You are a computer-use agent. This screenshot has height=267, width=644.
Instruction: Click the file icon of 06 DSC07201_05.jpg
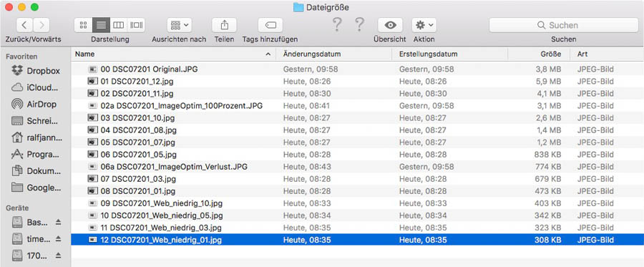pos(93,155)
